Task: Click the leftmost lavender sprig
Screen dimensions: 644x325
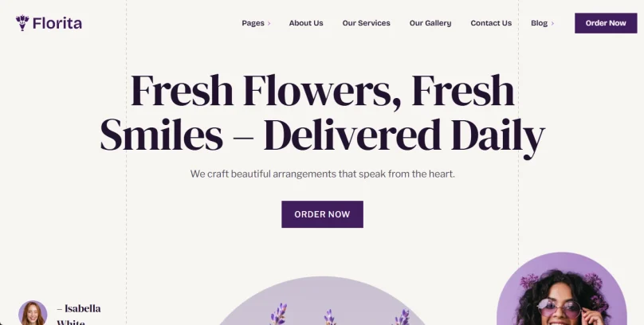Action: click(x=278, y=314)
